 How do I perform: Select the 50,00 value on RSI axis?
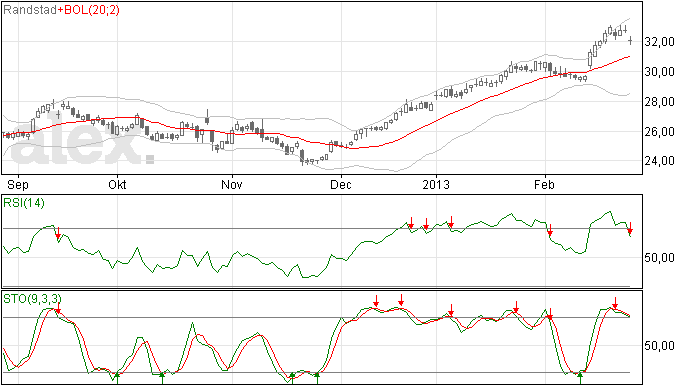point(659,258)
